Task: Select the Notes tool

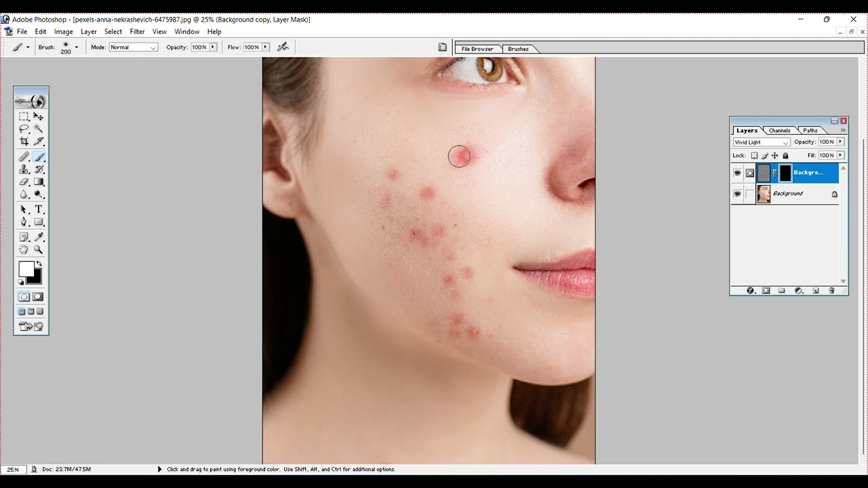Action: [x=24, y=237]
